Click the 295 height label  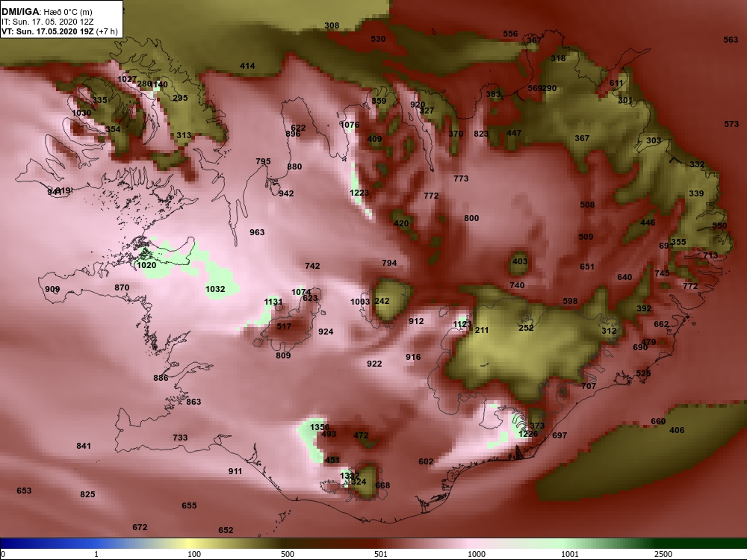tap(180, 98)
